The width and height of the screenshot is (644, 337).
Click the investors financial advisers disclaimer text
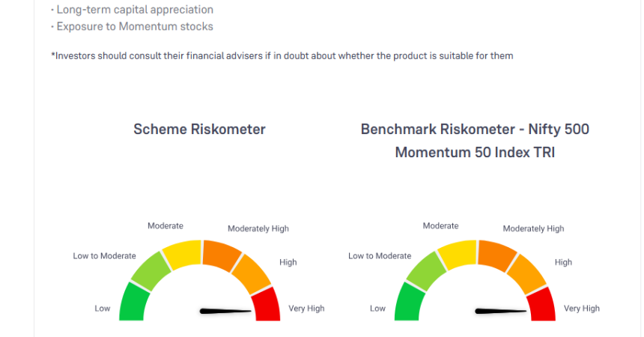click(x=282, y=56)
